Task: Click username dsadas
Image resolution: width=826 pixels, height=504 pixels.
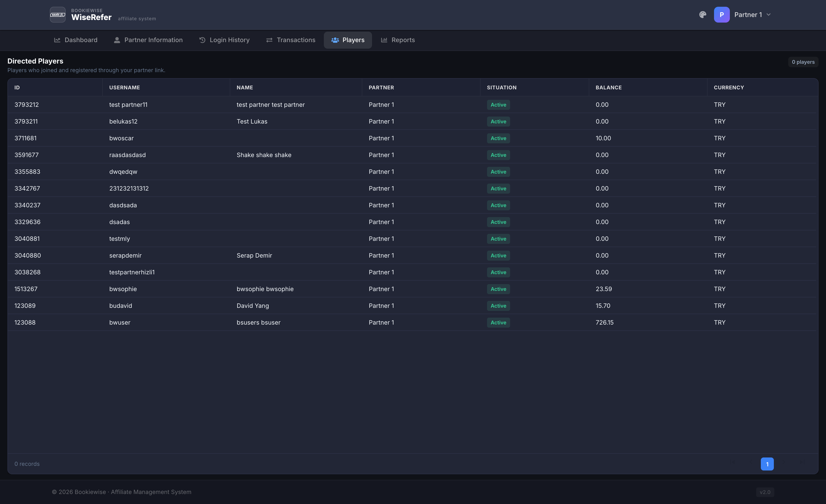Action: pos(119,222)
